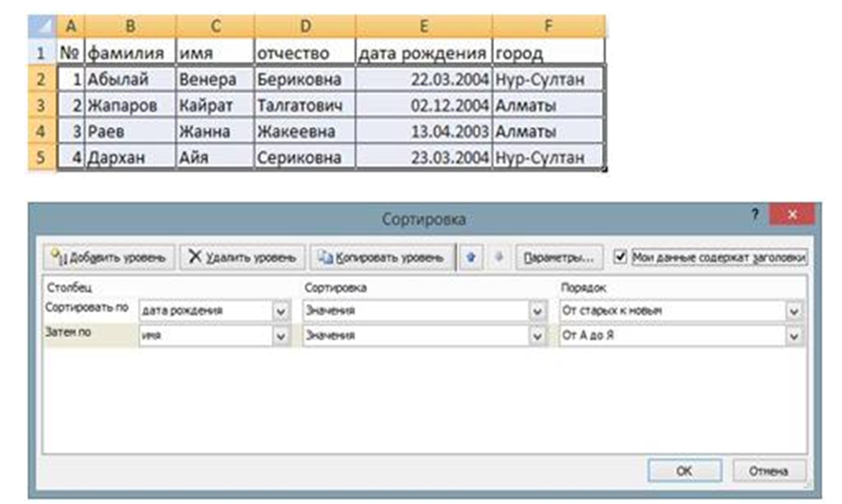This screenshot has width=842, height=504.
Task: Toggle 'Мои данные содержат заголовки' checkbox
Action: (620, 258)
